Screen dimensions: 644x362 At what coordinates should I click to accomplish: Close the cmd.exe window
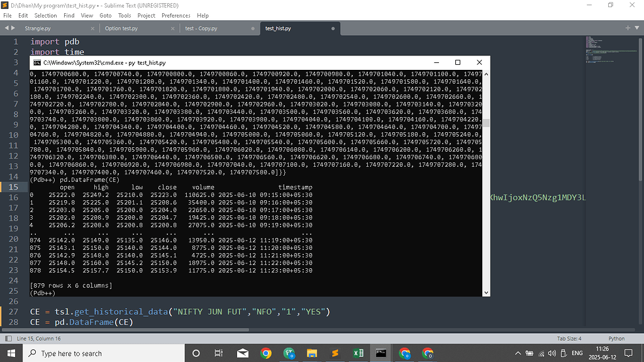pos(479,62)
